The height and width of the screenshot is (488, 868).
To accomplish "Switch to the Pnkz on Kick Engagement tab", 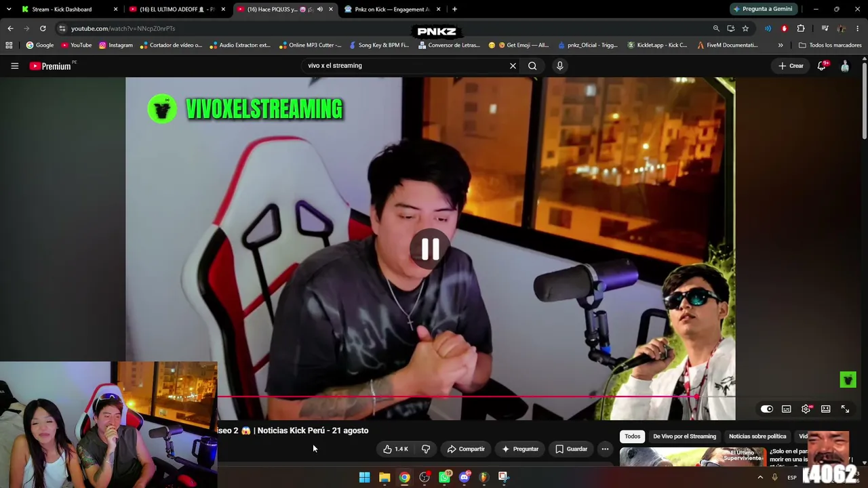I will (392, 9).
